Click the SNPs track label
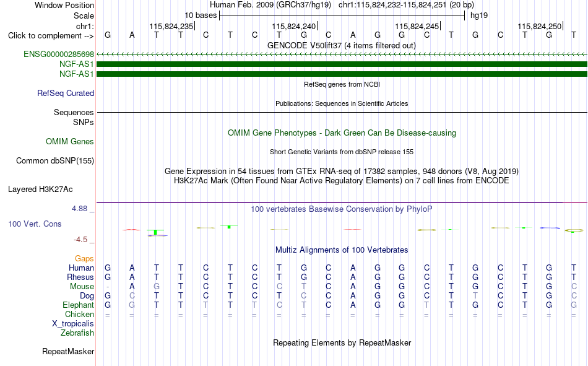This screenshot has width=588, height=366. (84, 122)
